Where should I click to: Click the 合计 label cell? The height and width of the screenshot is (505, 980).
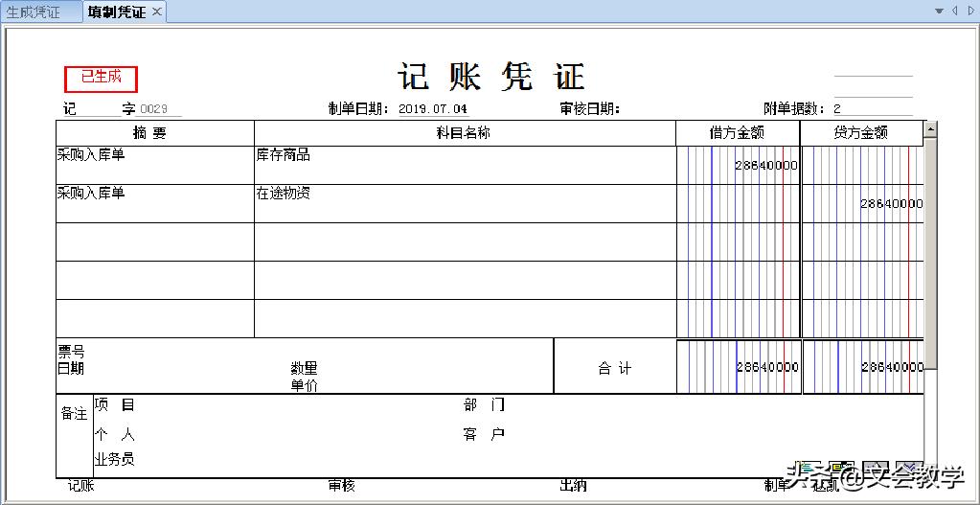pyautogui.click(x=615, y=367)
